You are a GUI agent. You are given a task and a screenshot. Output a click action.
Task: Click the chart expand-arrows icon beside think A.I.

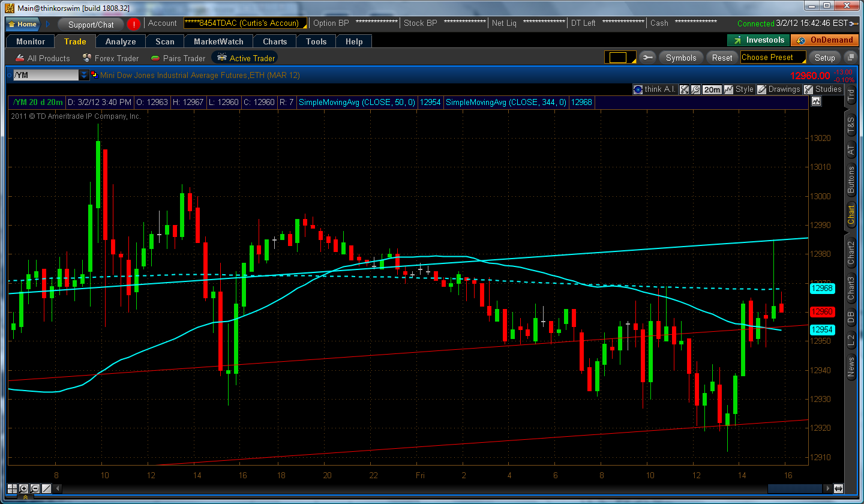(x=684, y=89)
